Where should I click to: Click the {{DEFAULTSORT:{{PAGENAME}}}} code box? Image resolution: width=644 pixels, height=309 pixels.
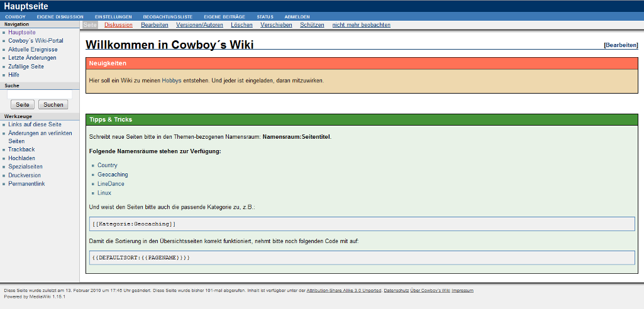coord(362,257)
